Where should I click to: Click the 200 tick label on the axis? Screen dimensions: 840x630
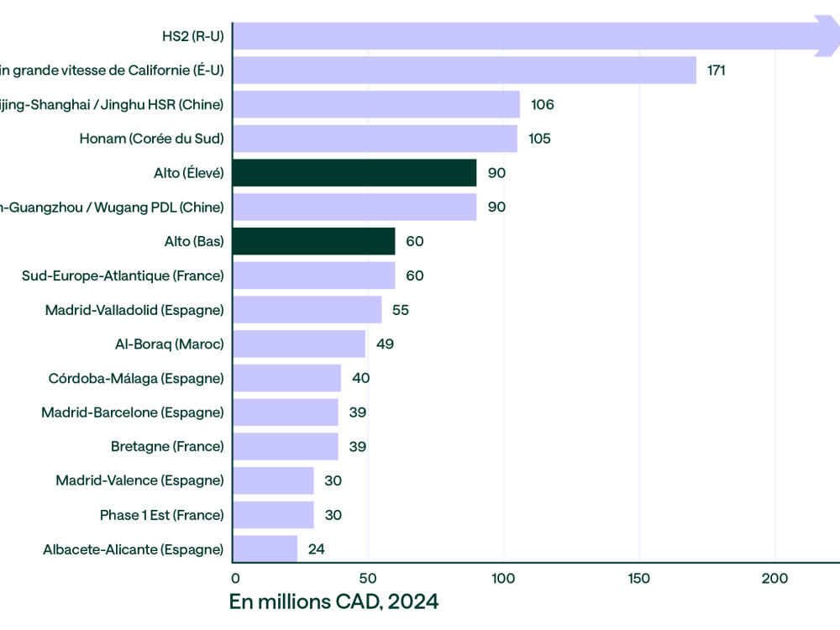tap(774, 579)
